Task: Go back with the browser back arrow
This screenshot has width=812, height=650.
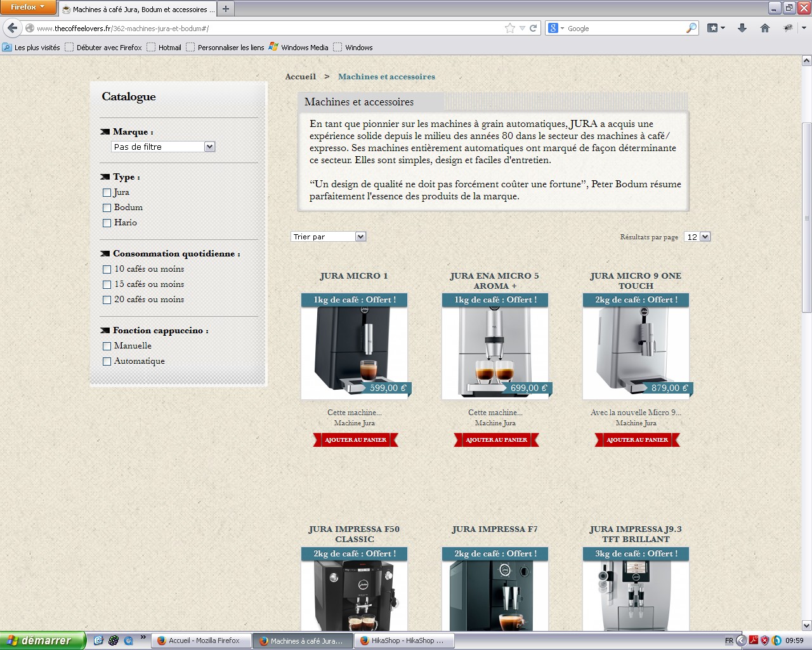Action: 12,28
